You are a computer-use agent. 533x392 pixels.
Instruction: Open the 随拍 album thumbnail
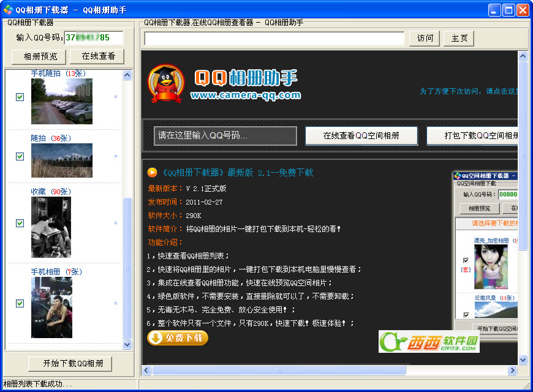click(62, 160)
